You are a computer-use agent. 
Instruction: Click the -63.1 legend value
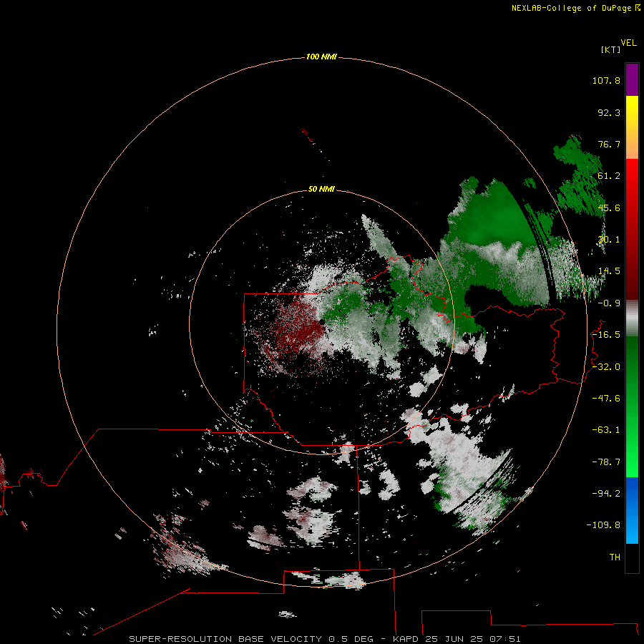click(606, 430)
